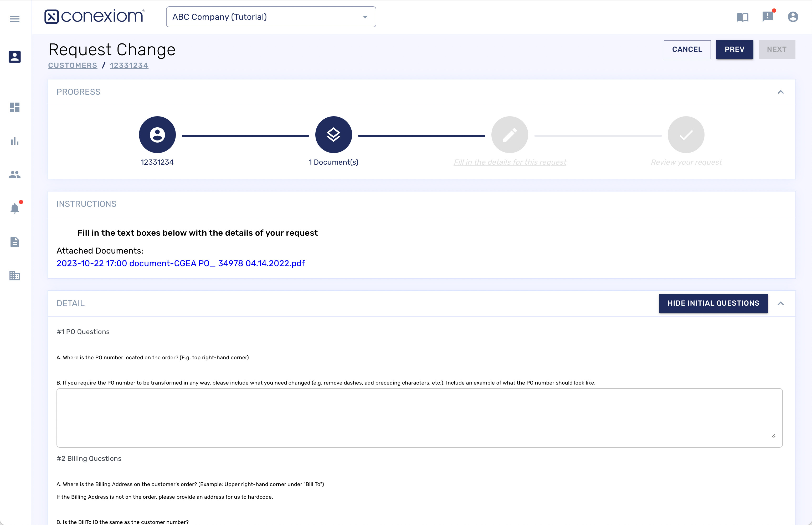Click the feedback alert message icon
Viewport: 812px width, 525px height.
(x=767, y=16)
